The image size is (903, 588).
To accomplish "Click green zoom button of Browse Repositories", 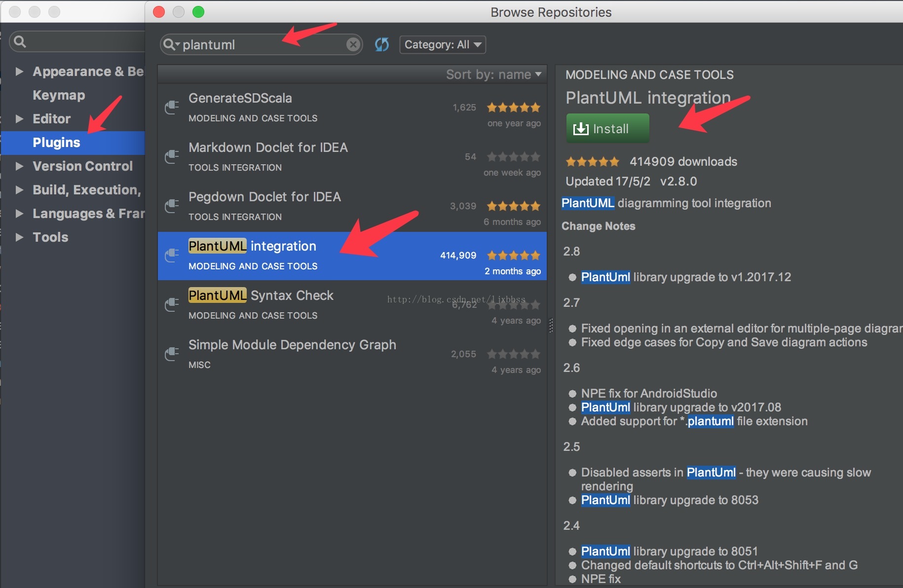I will [x=198, y=12].
